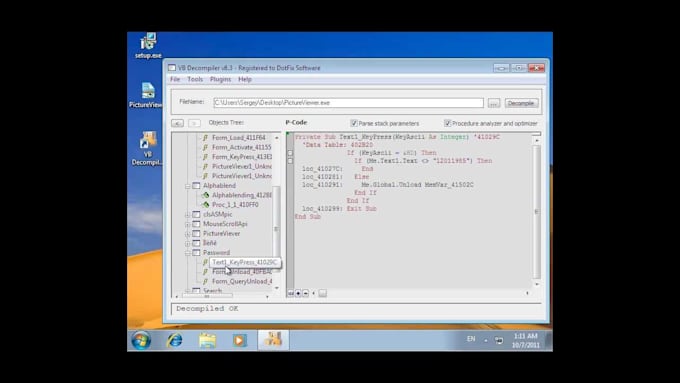Click the module icon next to MouseScrollApi

point(196,224)
